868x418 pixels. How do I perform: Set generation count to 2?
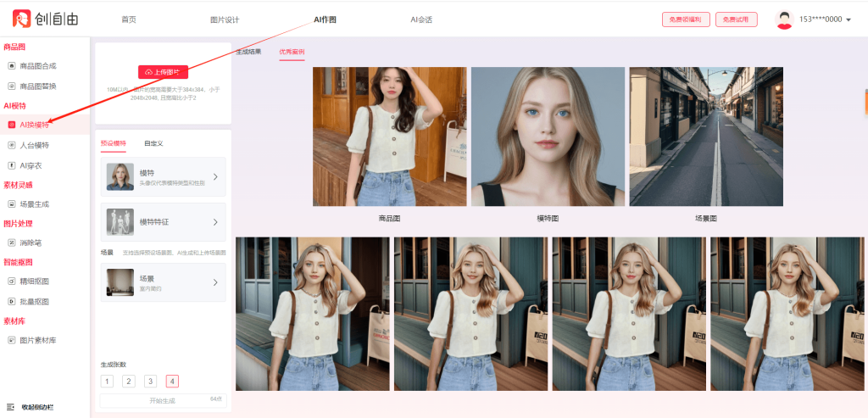pyautogui.click(x=129, y=382)
